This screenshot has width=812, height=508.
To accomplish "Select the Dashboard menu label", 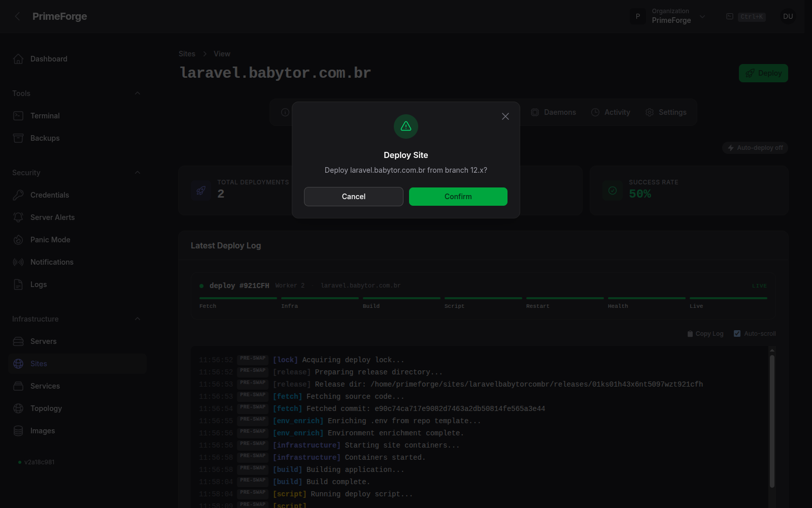I will [x=49, y=59].
